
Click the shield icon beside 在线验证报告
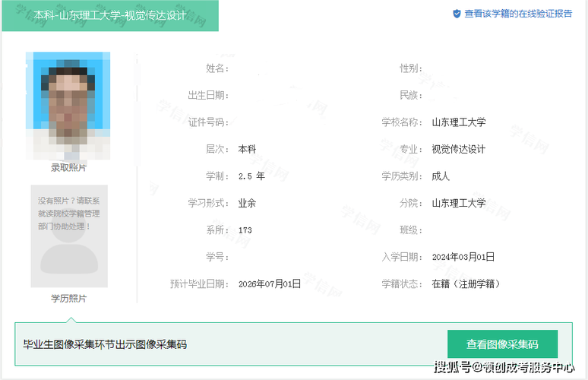point(457,14)
